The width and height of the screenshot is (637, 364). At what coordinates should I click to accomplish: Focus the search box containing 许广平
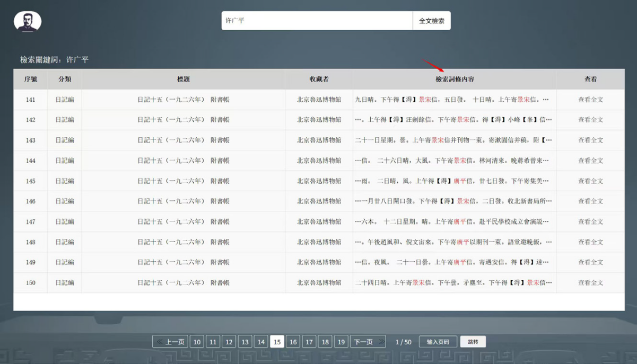pos(317,21)
